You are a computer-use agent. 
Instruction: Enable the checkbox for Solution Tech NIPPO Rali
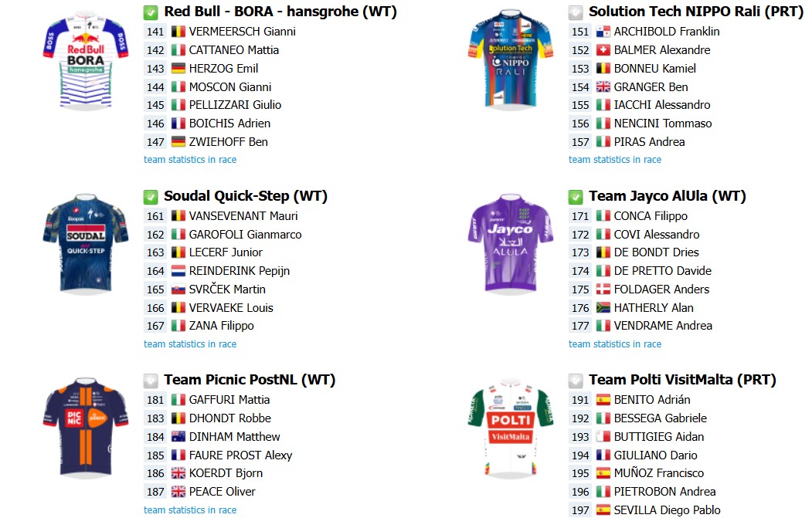click(x=576, y=12)
